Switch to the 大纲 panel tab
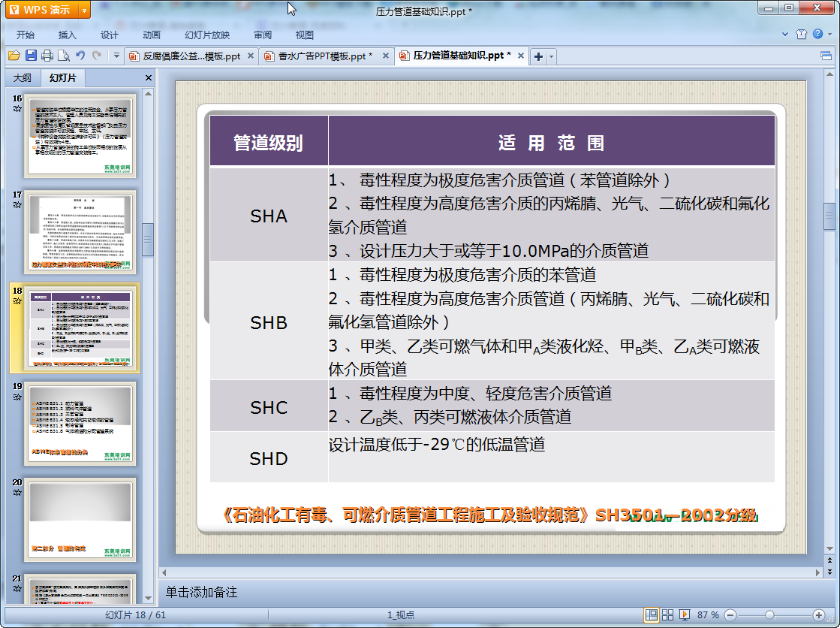Image resolution: width=840 pixels, height=628 pixels. point(23,78)
